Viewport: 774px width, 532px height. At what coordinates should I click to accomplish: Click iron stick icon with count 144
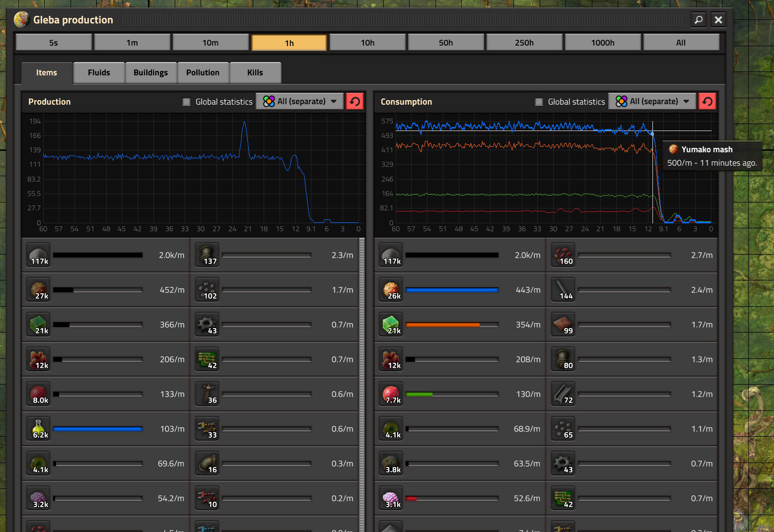pos(563,290)
